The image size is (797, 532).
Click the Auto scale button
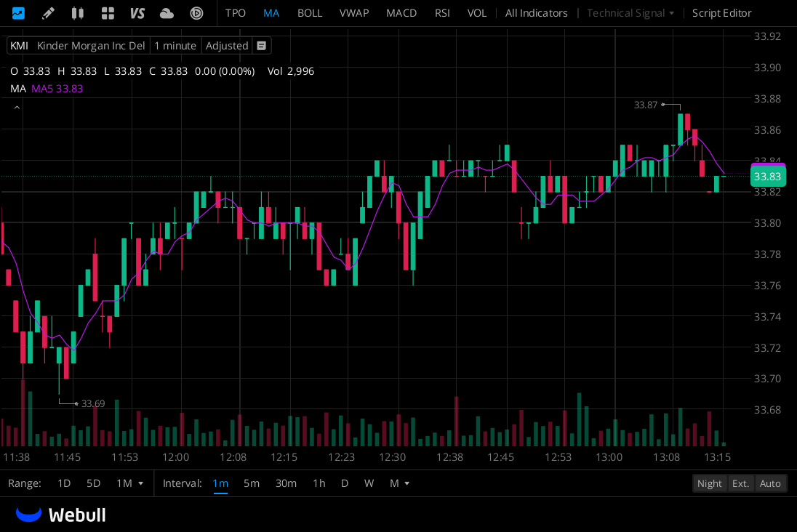pyautogui.click(x=770, y=484)
